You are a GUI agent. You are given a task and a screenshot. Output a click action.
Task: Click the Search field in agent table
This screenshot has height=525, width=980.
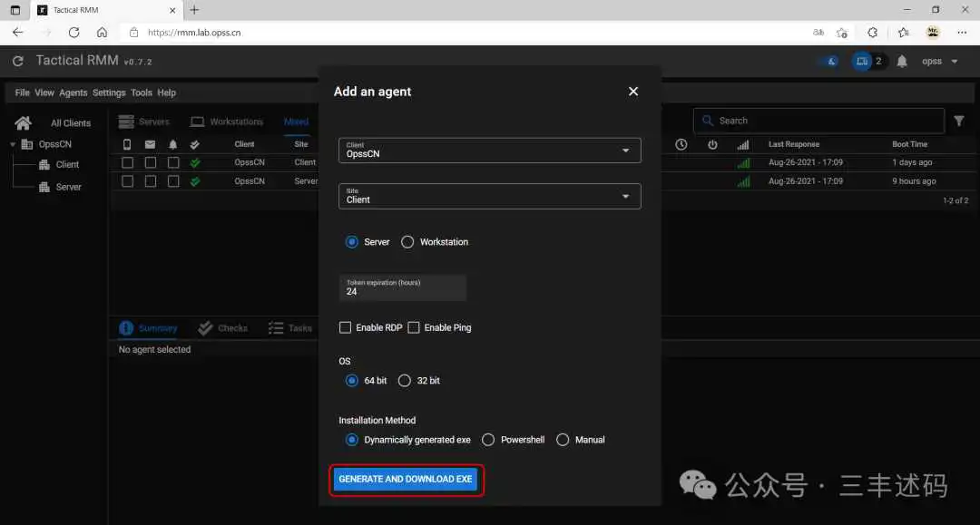pos(818,121)
